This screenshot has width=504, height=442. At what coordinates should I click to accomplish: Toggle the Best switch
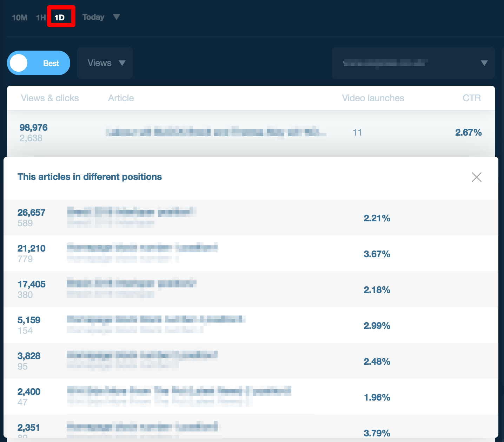point(39,63)
